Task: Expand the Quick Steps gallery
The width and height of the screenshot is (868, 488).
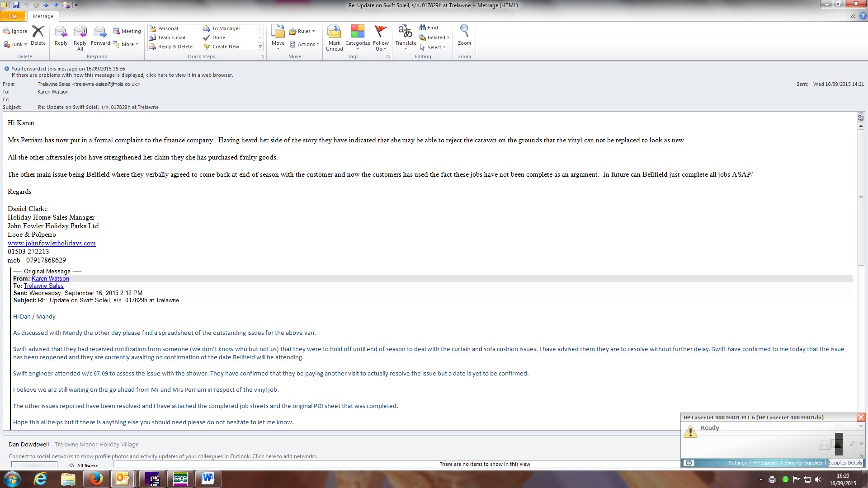Action: 260,47
